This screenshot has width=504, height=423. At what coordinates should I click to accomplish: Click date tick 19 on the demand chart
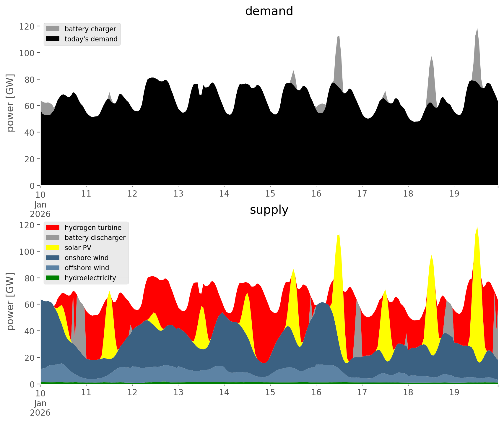coord(454,194)
